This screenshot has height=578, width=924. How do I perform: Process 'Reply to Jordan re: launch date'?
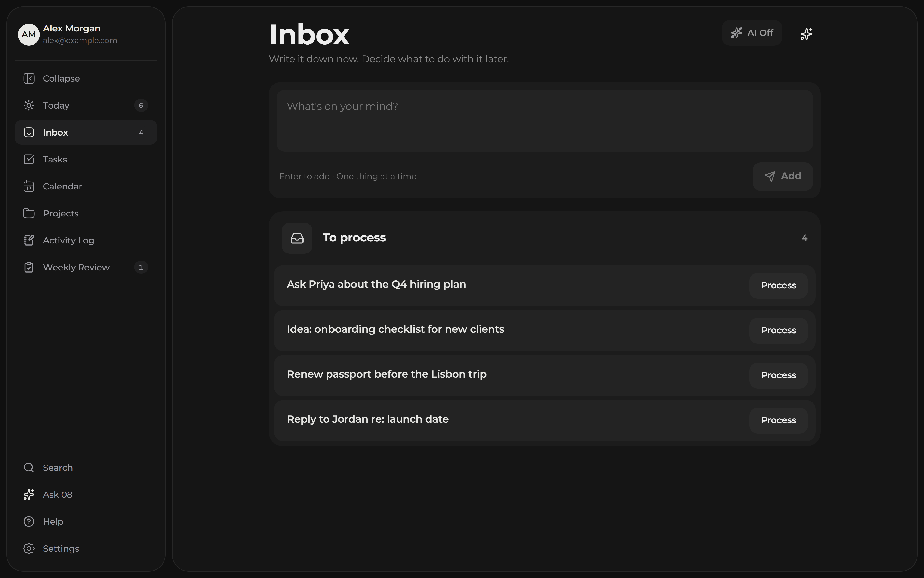pyautogui.click(x=779, y=420)
